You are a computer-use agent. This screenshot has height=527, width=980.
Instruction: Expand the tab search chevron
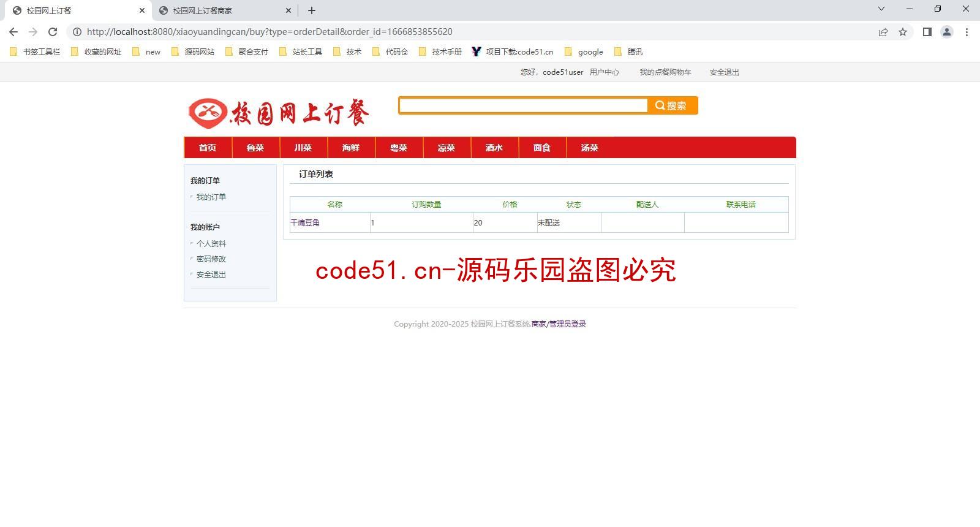tap(881, 9)
